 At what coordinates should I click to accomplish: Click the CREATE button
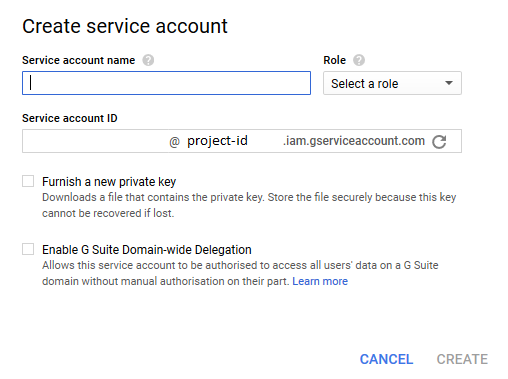click(462, 359)
